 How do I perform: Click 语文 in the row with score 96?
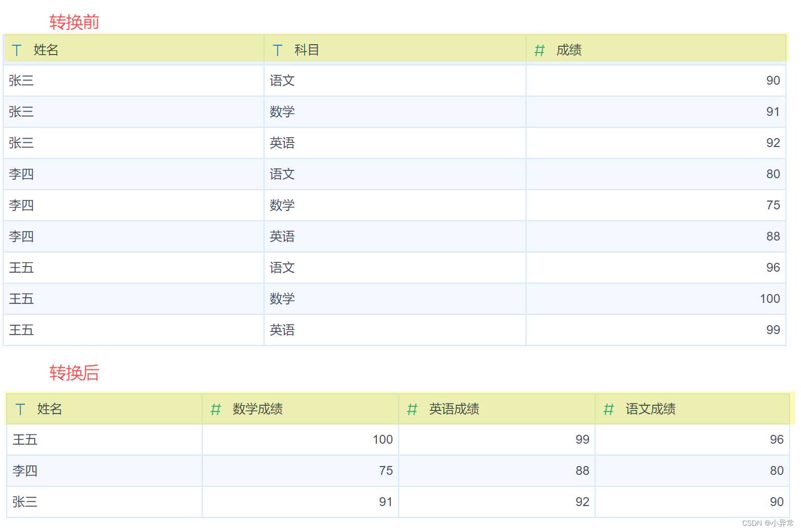click(282, 268)
